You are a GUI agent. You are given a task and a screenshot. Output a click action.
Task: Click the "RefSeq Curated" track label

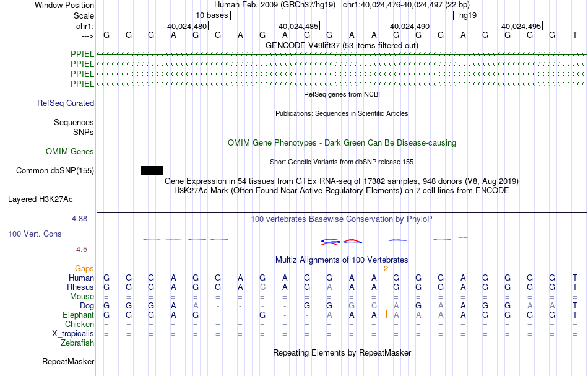pos(66,103)
